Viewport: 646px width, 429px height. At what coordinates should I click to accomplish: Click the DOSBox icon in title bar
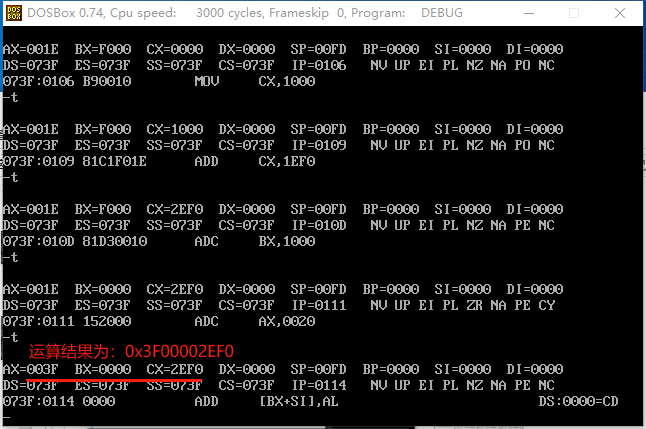14,13
